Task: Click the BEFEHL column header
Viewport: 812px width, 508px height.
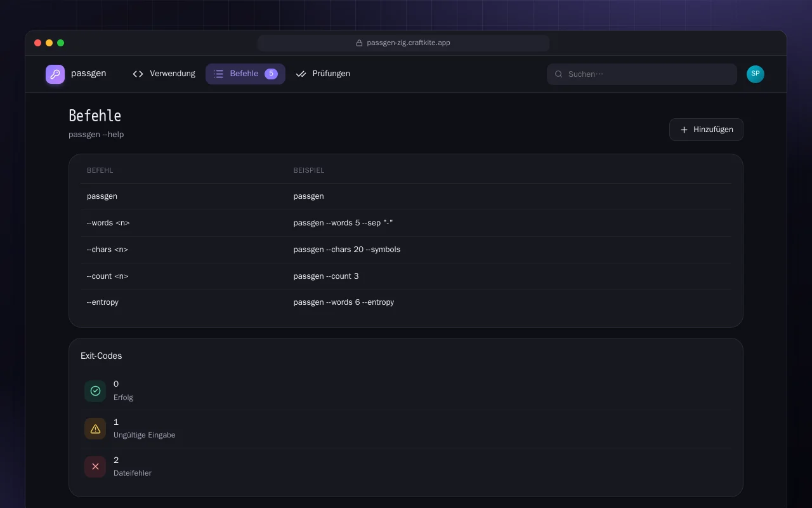Action: pos(100,170)
